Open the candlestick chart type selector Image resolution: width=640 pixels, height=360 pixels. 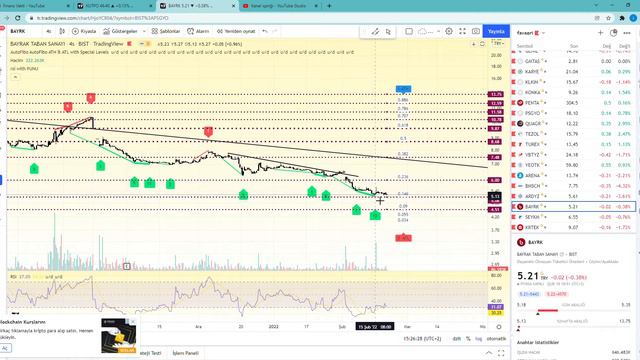62,31
